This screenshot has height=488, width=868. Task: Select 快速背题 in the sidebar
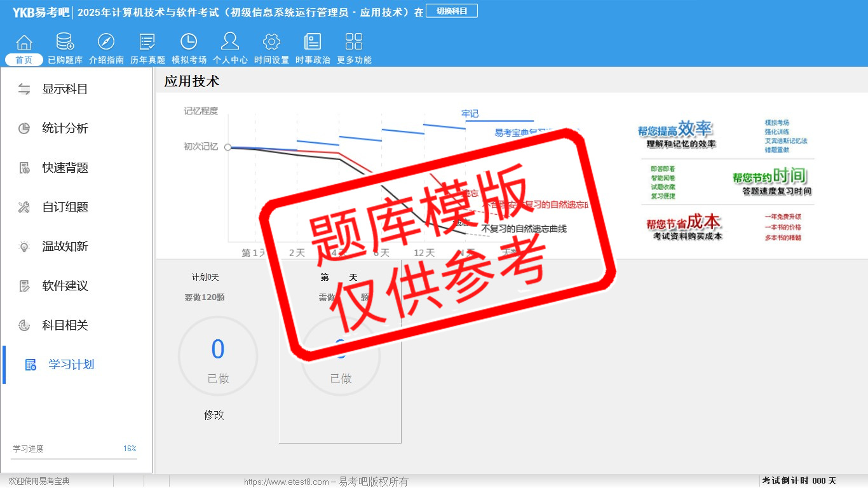[x=64, y=168]
